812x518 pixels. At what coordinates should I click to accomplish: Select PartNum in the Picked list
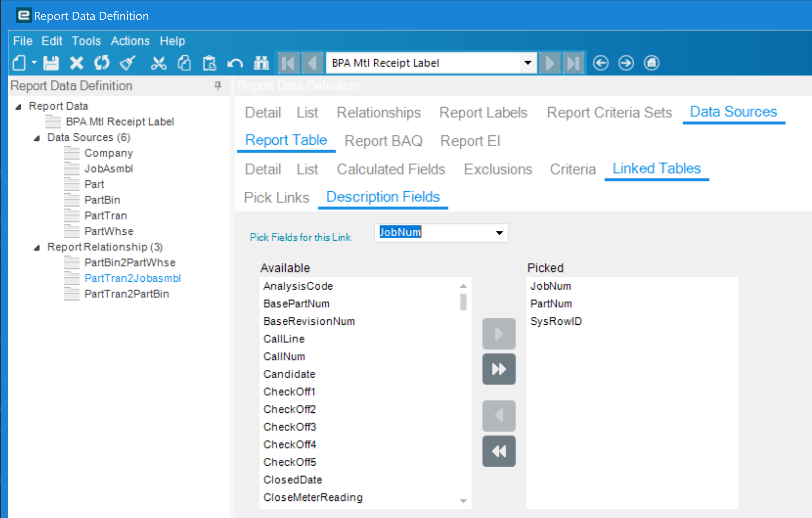click(551, 304)
